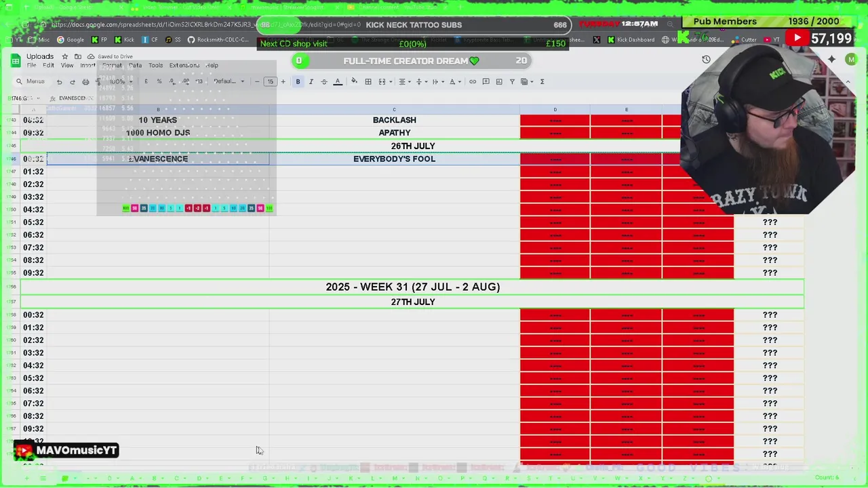
Task: Increase decimal places icon
Action: [186, 81]
